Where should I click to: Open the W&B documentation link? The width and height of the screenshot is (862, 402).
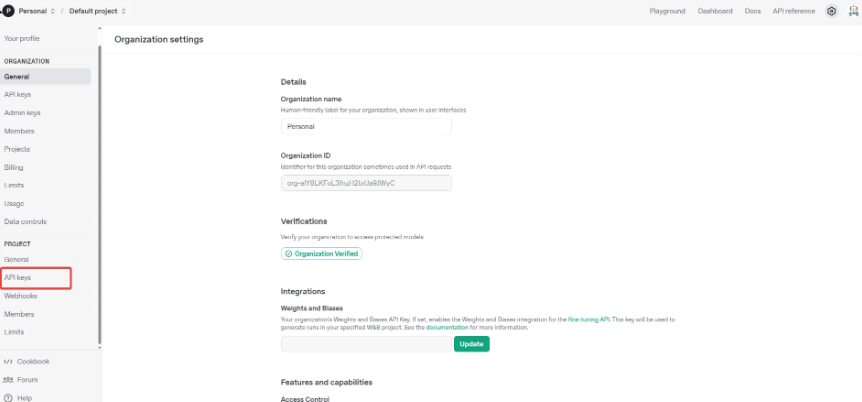tap(447, 328)
